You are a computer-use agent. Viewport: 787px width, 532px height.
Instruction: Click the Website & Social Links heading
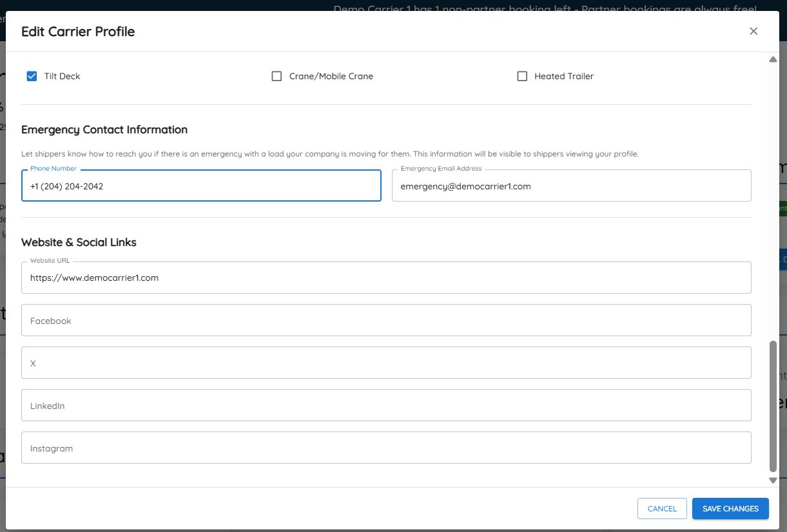(79, 242)
